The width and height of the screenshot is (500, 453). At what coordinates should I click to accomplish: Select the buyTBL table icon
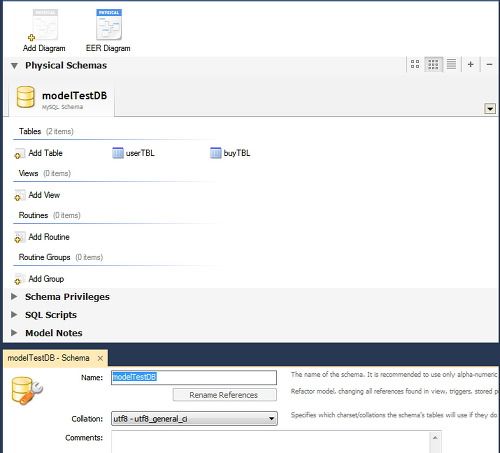216,153
